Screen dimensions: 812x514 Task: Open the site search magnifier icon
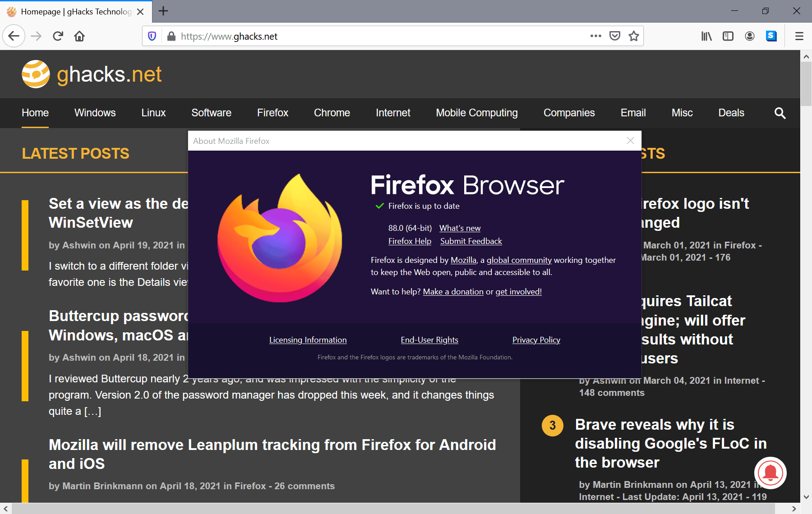pos(780,113)
